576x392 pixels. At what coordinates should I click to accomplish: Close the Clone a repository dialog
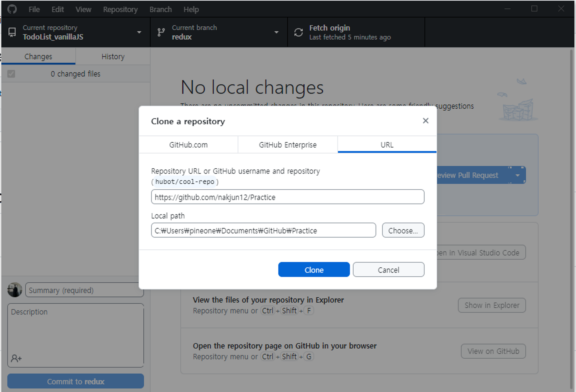point(425,121)
